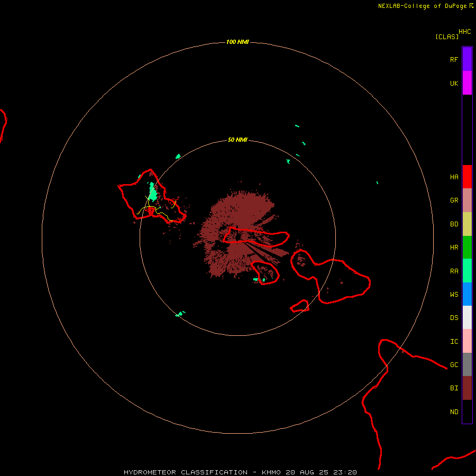This screenshot has width=476, height=476.
Task: Click the UK magenta legend swatch
Action: pyautogui.click(x=467, y=83)
